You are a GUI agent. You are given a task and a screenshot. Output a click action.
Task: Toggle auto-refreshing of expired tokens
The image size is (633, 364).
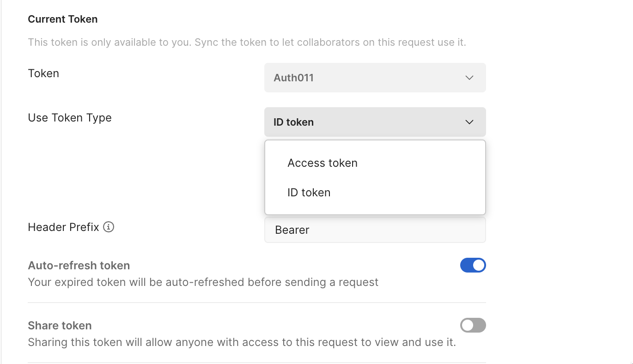(x=473, y=265)
